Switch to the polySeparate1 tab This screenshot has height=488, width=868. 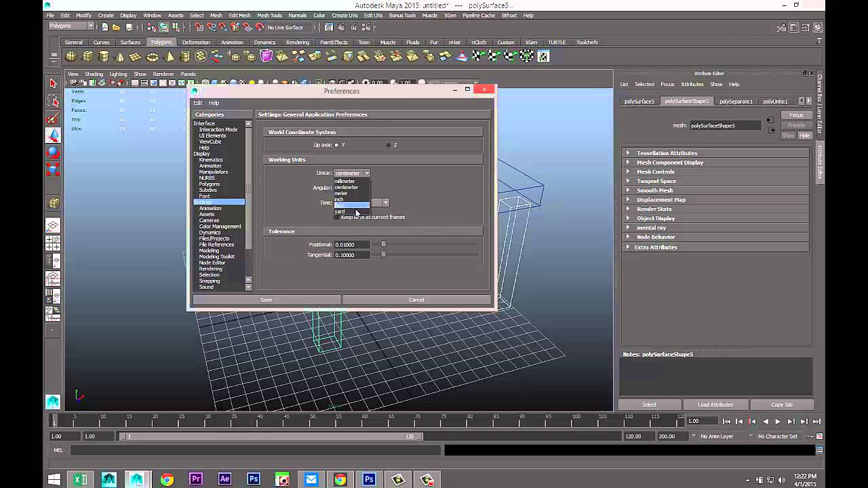tap(736, 101)
